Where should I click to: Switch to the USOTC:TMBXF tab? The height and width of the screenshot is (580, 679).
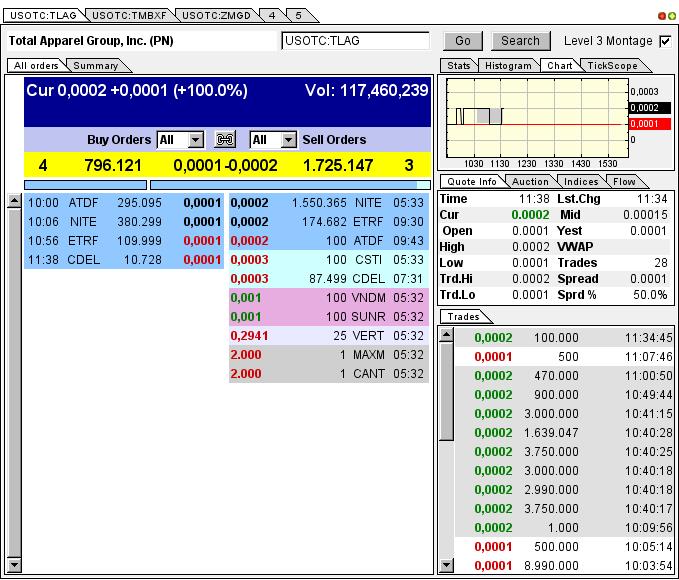[x=125, y=15]
